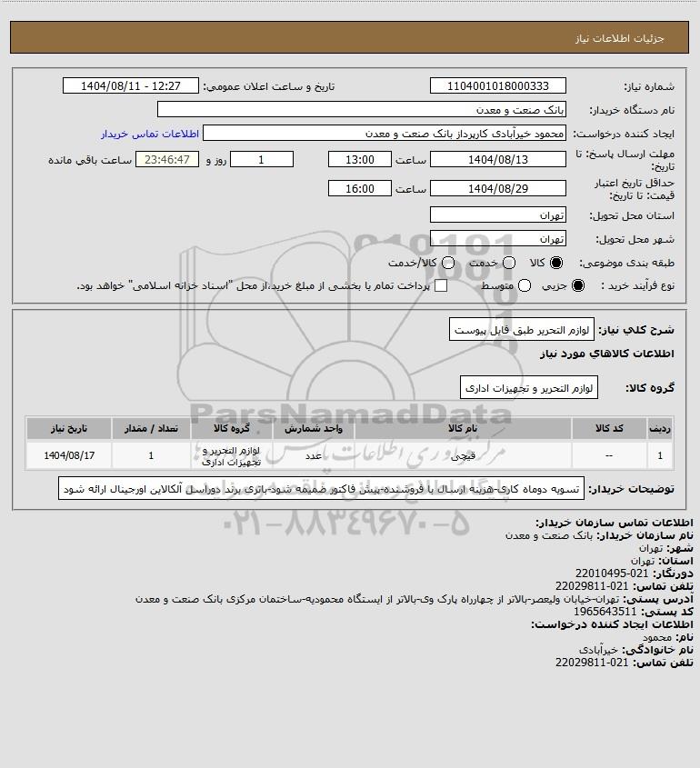Click the delivery city field تهران

click(x=497, y=238)
